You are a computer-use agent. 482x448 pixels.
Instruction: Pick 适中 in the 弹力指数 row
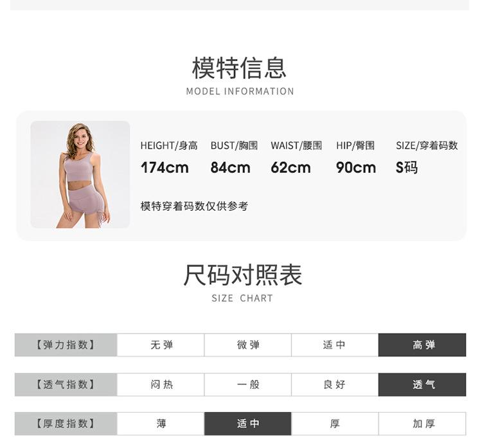(x=335, y=345)
